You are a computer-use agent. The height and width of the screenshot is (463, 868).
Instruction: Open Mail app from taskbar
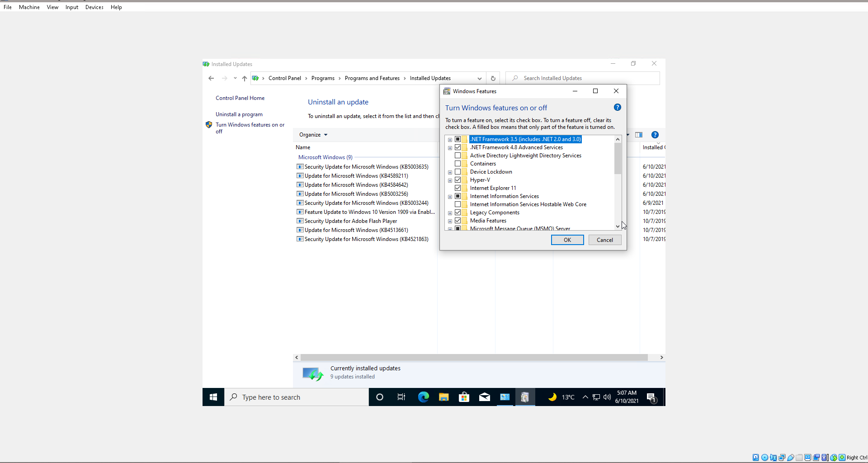pyautogui.click(x=484, y=397)
